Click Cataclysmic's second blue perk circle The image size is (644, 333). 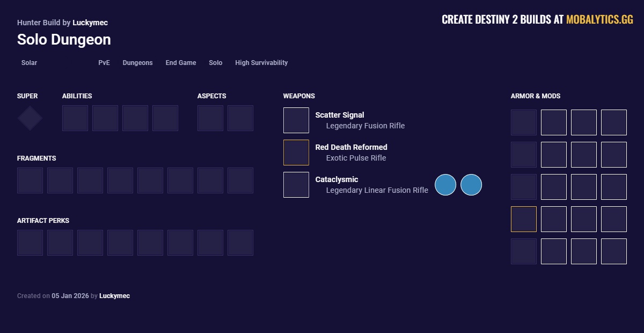tap(471, 184)
